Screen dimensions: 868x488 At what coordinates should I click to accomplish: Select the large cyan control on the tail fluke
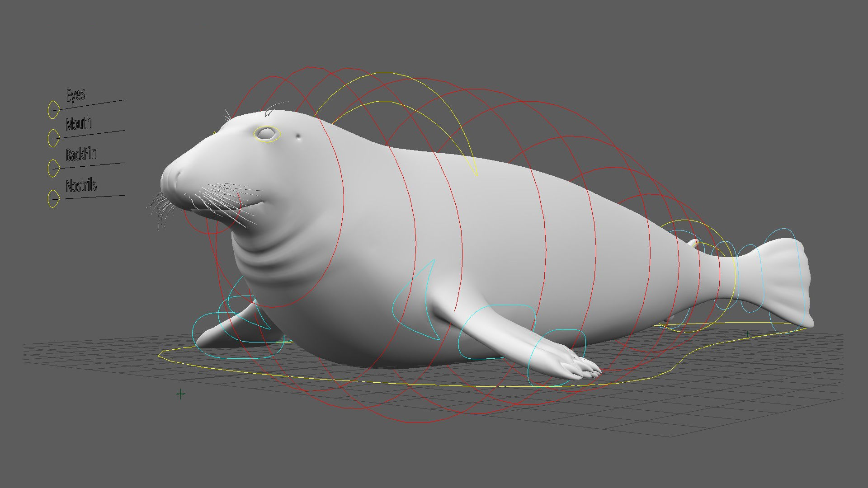[785, 280]
